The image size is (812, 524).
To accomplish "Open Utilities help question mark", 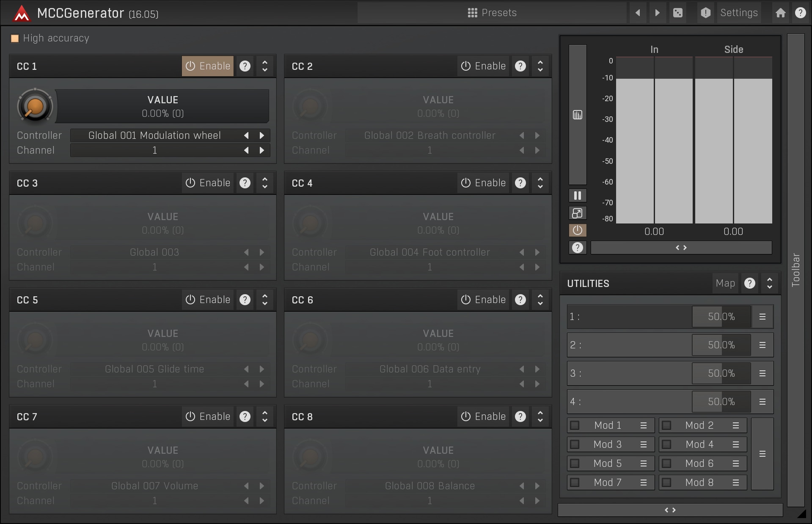I will tap(750, 283).
